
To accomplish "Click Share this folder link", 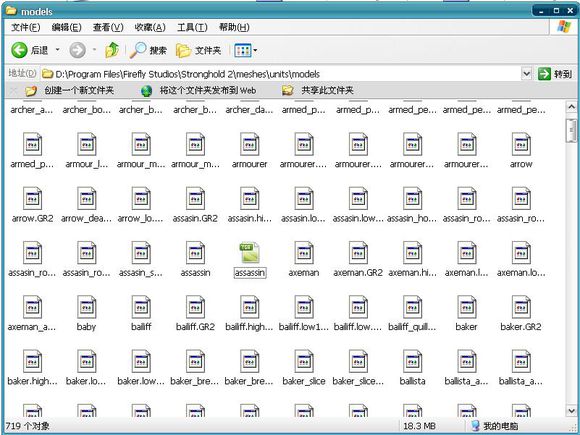I will coord(317,90).
